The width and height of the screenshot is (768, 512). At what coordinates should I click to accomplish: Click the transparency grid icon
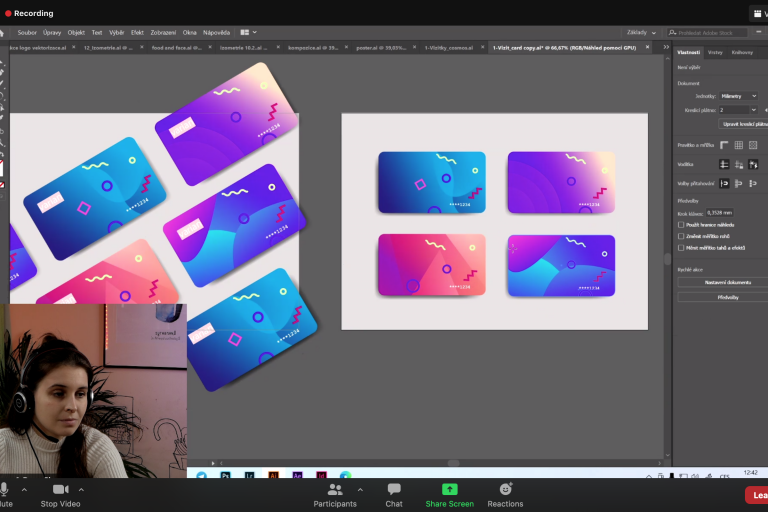click(753, 145)
